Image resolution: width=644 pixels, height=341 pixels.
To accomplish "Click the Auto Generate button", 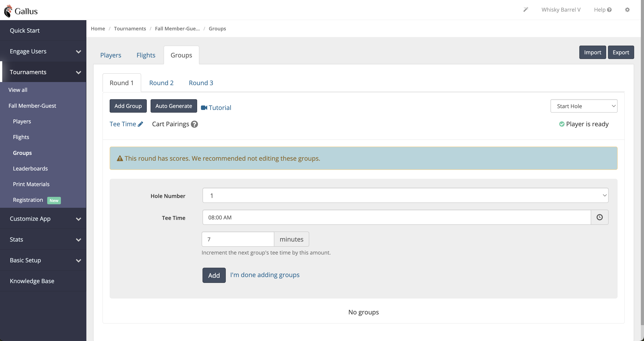I will [174, 106].
